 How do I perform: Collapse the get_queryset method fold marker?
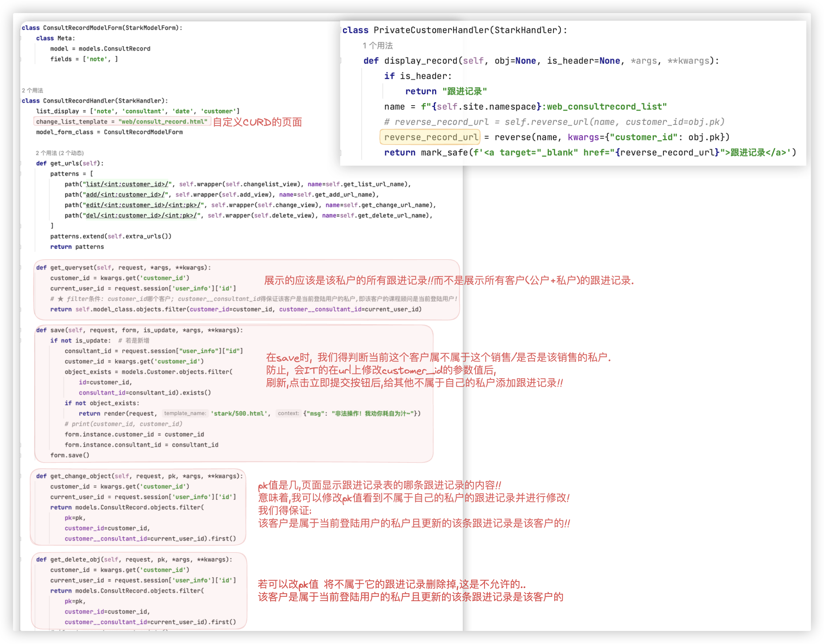click(x=21, y=268)
